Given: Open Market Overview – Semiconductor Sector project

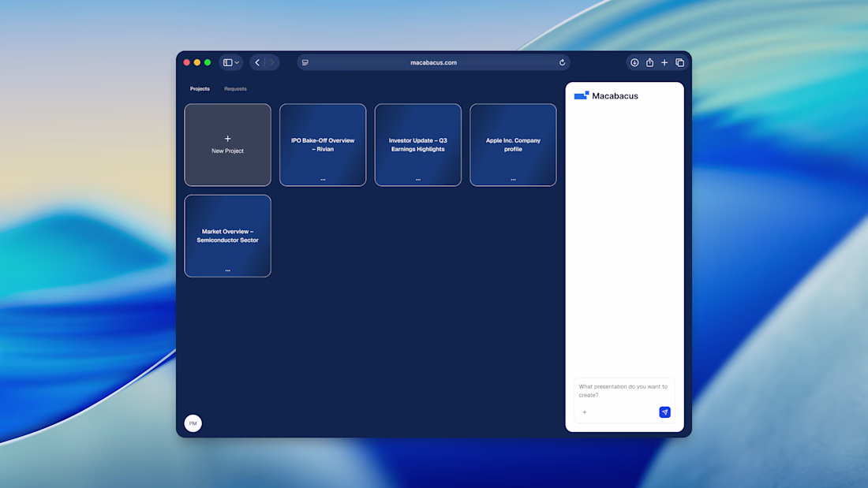Looking at the screenshot, I should click(x=227, y=236).
